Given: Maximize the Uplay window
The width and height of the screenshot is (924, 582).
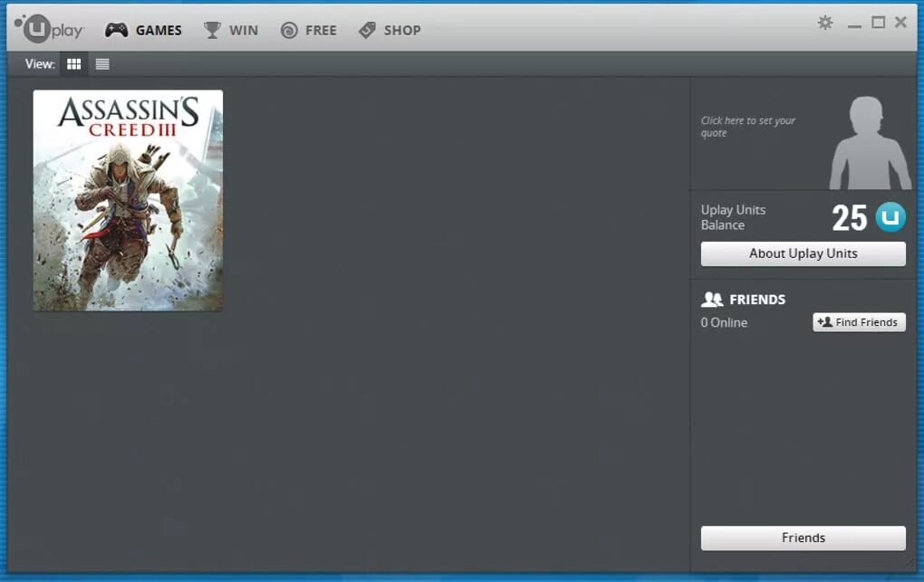Looking at the screenshot, I should [878, 23].
